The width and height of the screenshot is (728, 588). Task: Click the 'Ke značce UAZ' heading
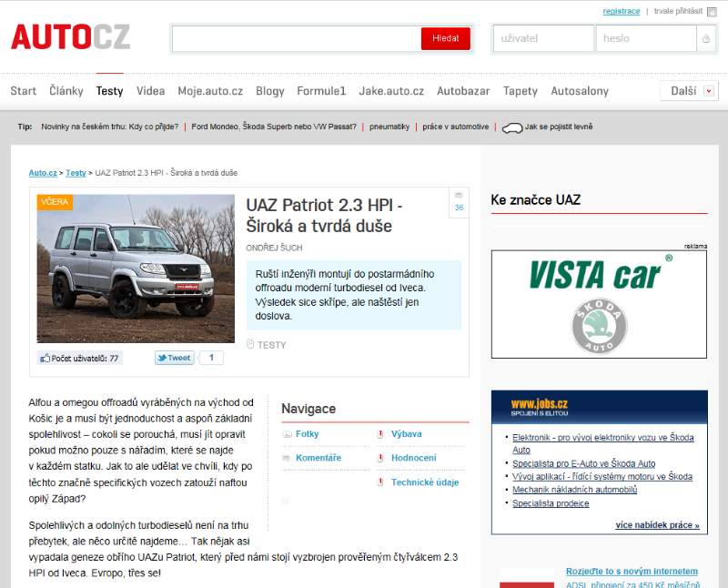(x=536, y=199)
